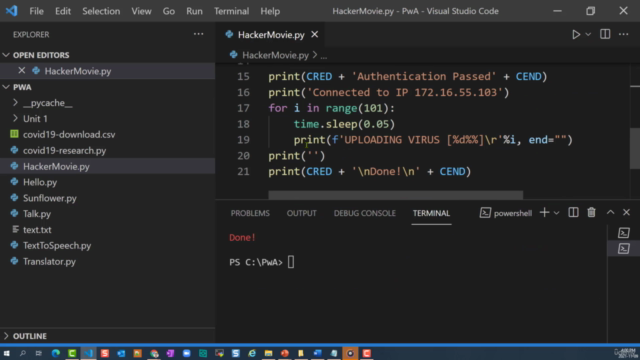The image size is (640, 360).
Task: Select first terminal instance in side list
Action: click(x=624, y=233)
